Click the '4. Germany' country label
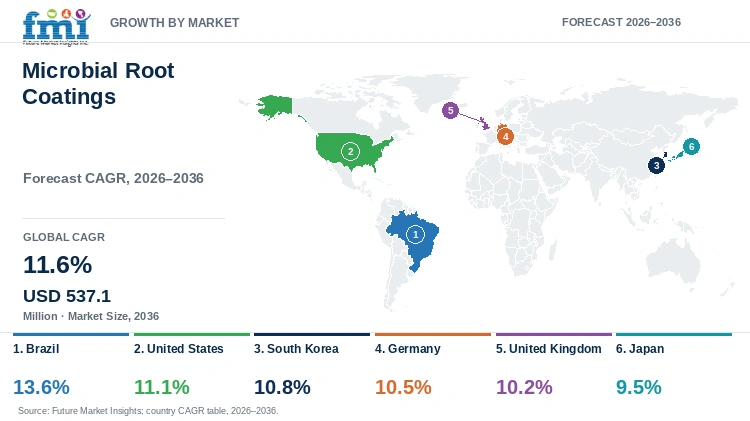Image resolution: width=750 pixels, height=421 pixels. (x=408, y=349)
